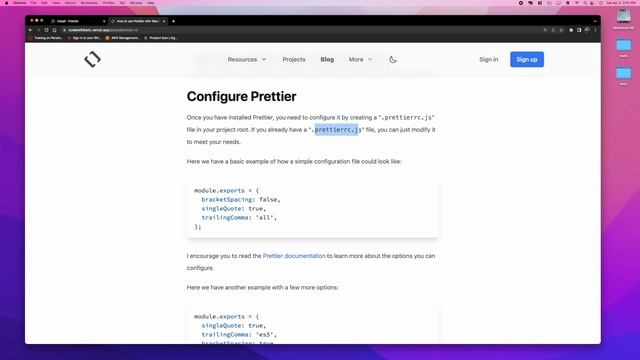640x360 pixels.
Task: Open the View menu
Action: pos(56,3)
